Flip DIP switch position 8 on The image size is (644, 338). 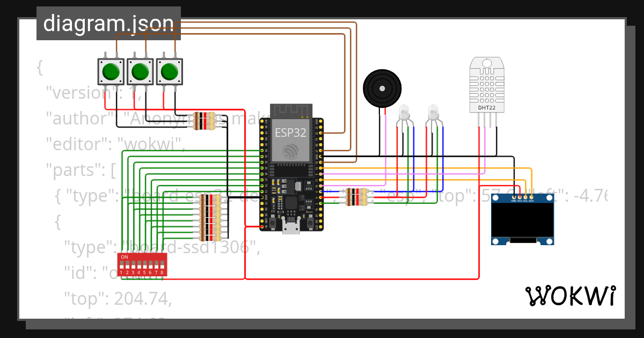click(x=163, y=266)
